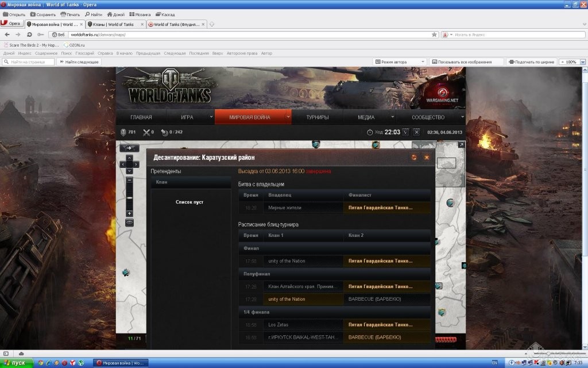
Task: Click the Найти на странице search field
Action: [28, 62]
